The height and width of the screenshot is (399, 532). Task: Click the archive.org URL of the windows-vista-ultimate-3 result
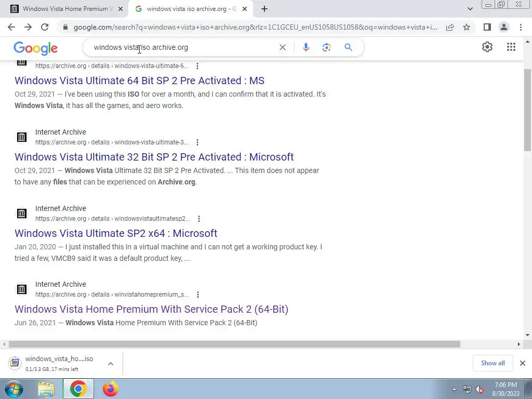[x=112, y=142]
